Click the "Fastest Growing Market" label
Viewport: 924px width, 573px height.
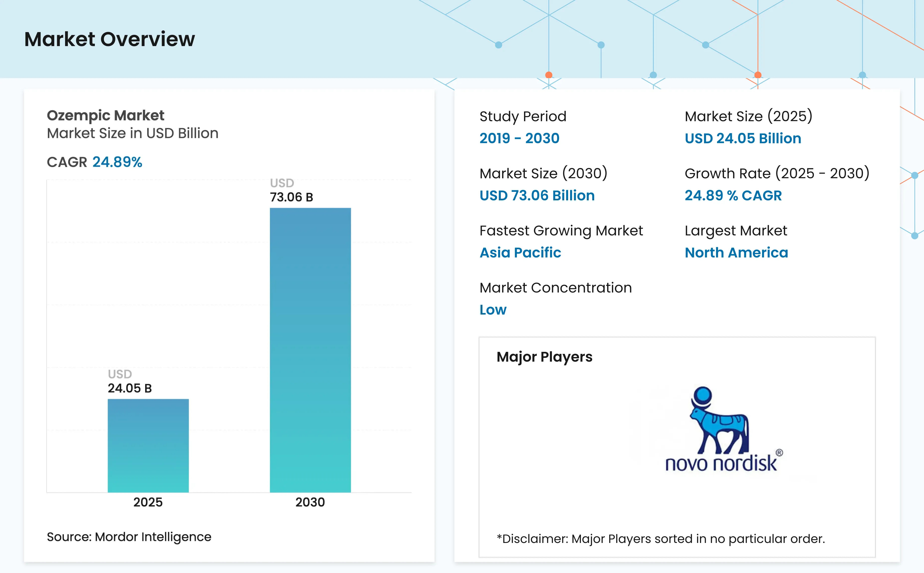click(561, 231)
